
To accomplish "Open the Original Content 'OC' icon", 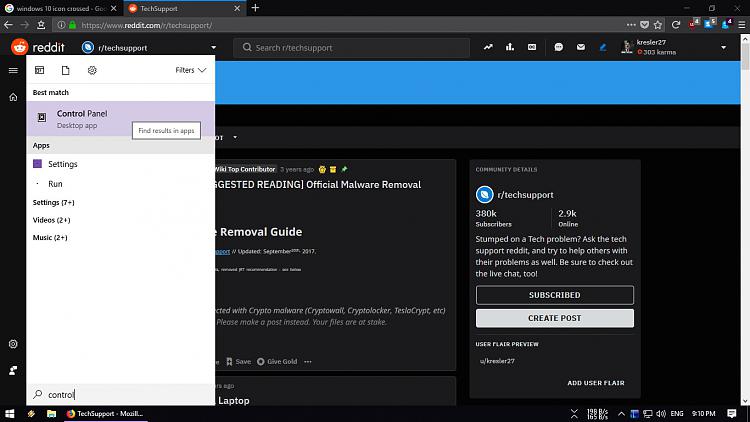I will click(532, 47).
